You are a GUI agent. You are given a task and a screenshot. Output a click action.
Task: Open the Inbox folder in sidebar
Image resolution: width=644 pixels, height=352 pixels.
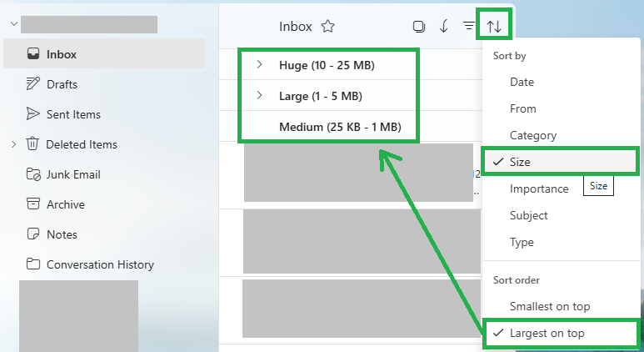[104, 53]
